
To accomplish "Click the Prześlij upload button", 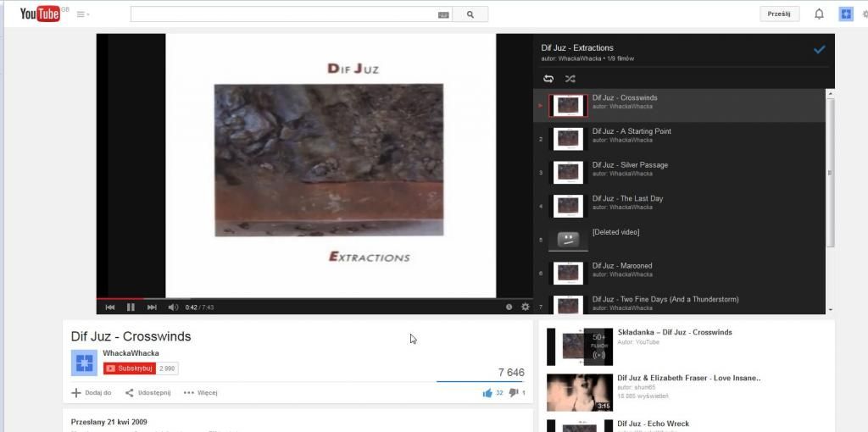I will point(780,14).
